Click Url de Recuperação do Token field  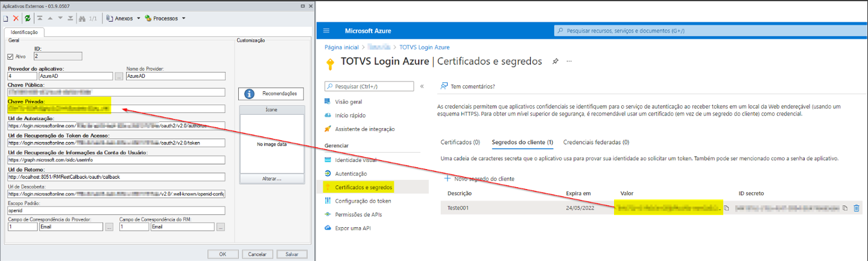coord(116,143)
